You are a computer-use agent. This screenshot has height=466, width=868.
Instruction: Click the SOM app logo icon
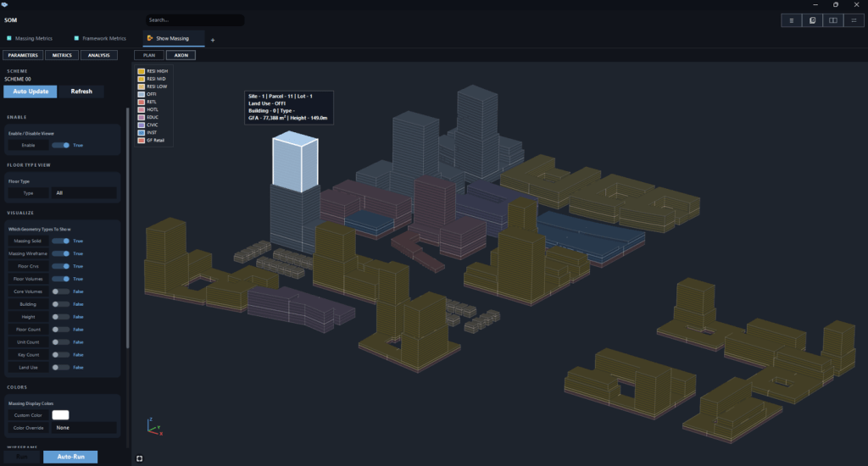4,4
